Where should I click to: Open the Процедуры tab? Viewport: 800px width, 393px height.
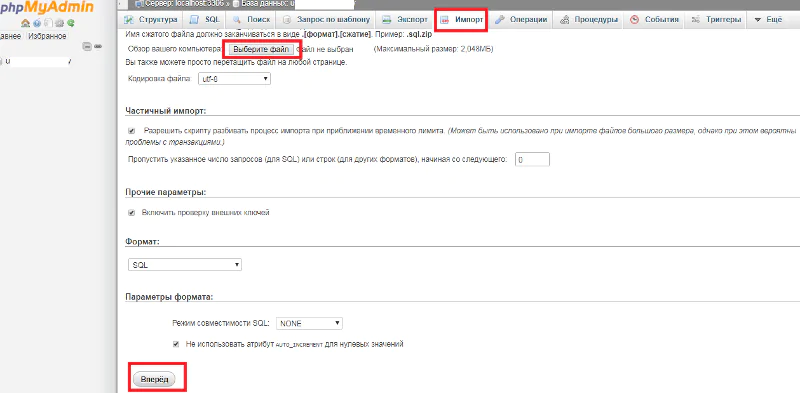click(x=589, y=20)
